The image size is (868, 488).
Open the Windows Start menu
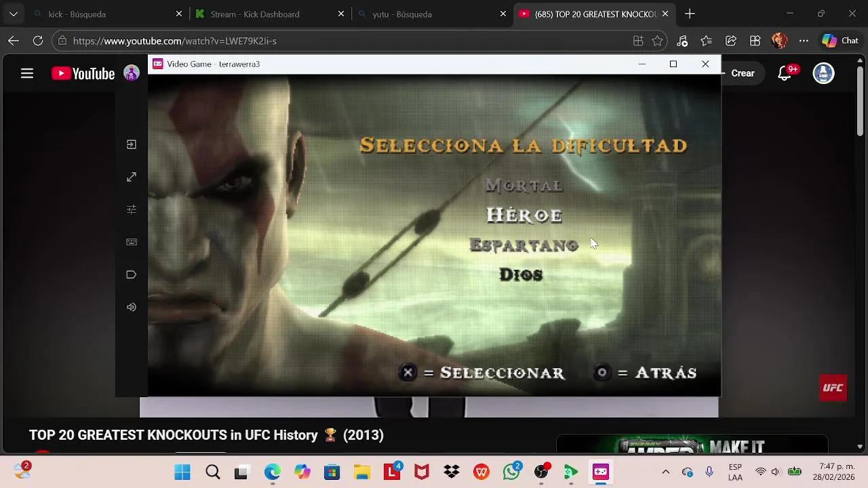click(x=182, y=472)
